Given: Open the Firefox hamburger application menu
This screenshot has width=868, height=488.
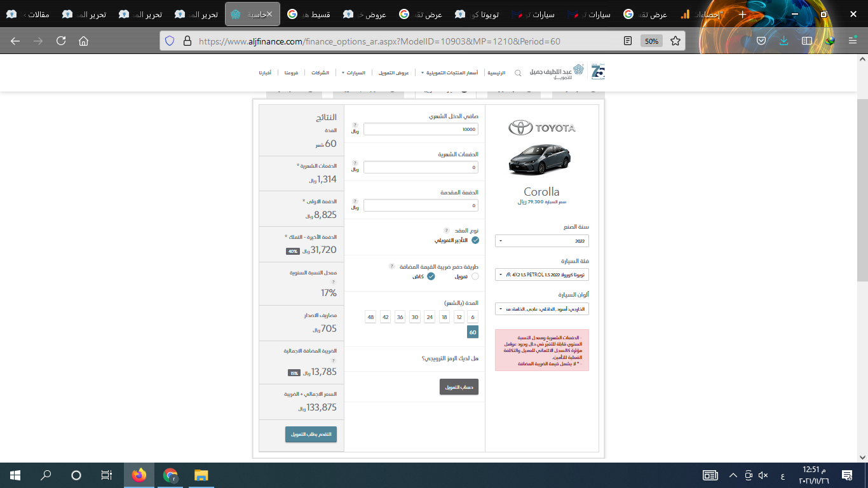Looking at the screenshot, I should click(x=852, y=41).
